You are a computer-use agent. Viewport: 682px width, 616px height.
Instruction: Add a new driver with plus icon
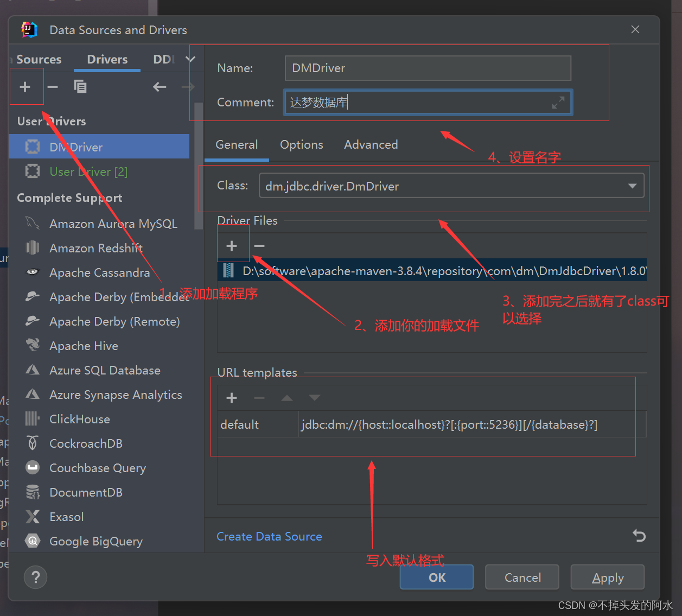25,87
